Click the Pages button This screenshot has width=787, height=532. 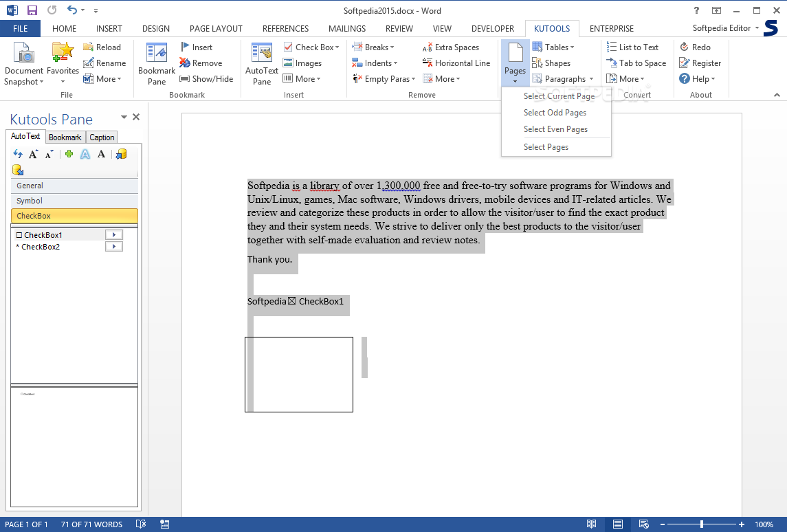[515, 64]
